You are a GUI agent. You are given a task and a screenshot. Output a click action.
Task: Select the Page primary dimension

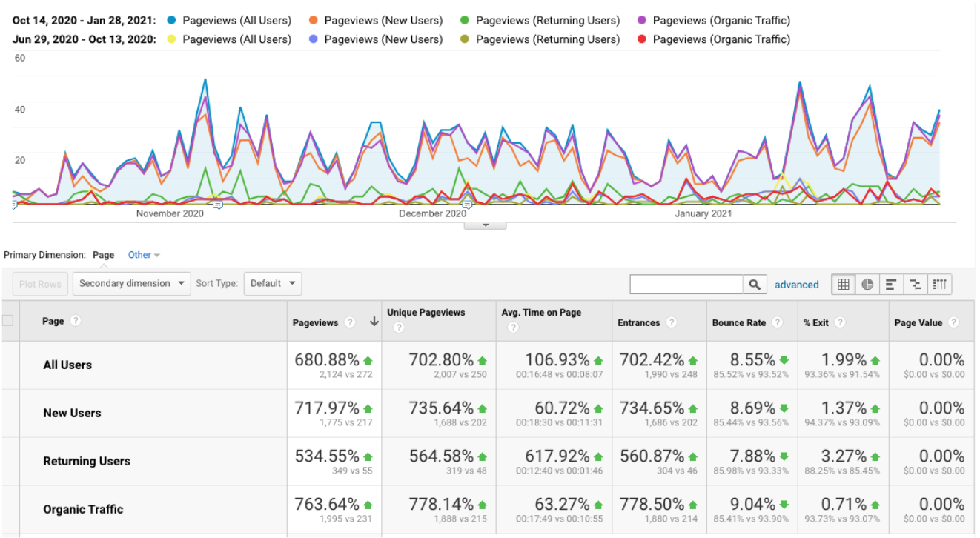[104, 255]
